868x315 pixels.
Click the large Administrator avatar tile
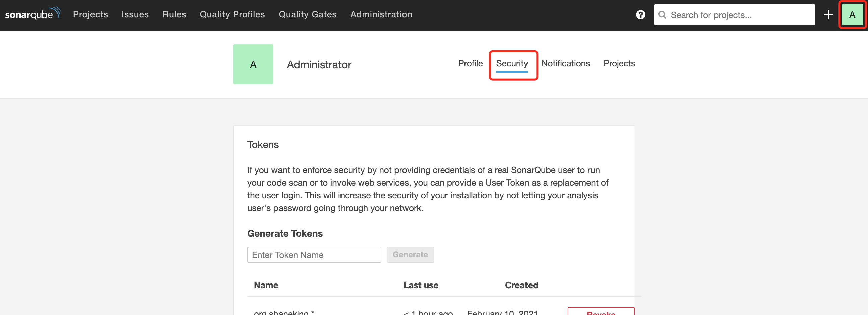coord(253,64)
